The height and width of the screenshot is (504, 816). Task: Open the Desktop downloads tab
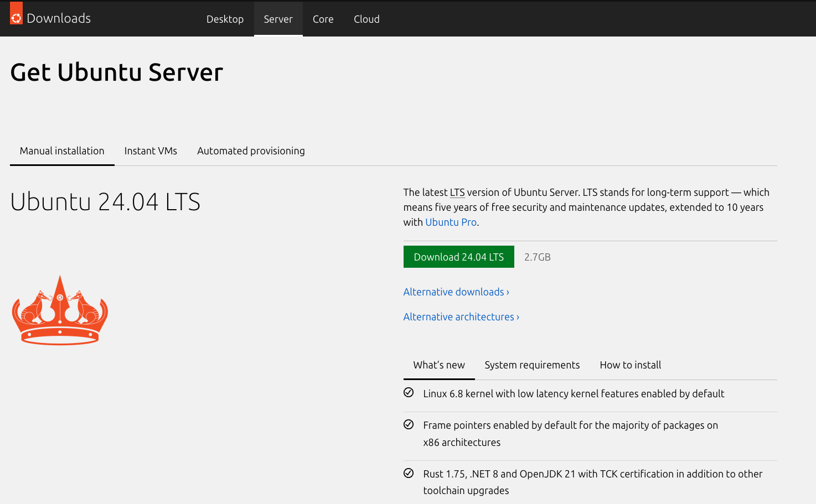click(x=225, y=19)
